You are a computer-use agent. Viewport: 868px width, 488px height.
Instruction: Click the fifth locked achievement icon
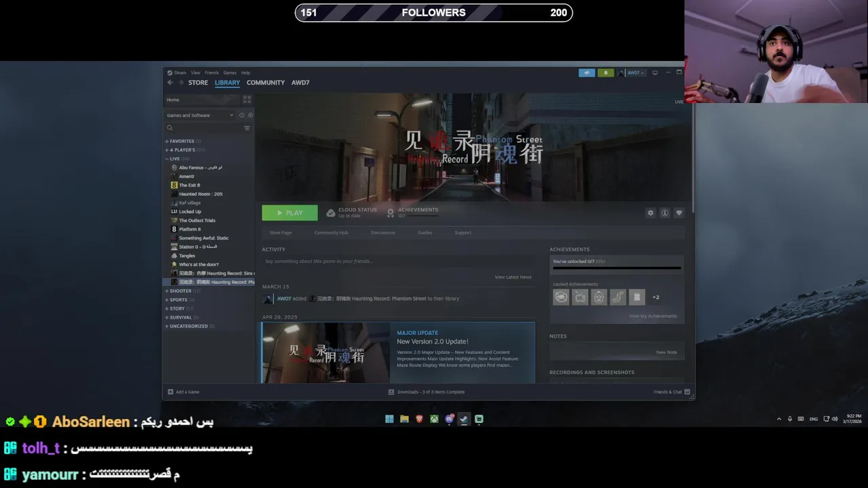tap(637, 297)
